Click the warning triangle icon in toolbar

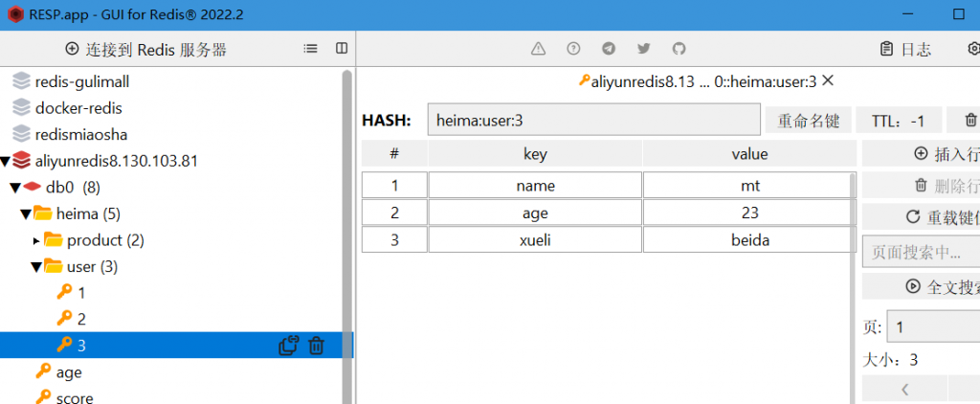pyautogui.click(x=538, y=49)
